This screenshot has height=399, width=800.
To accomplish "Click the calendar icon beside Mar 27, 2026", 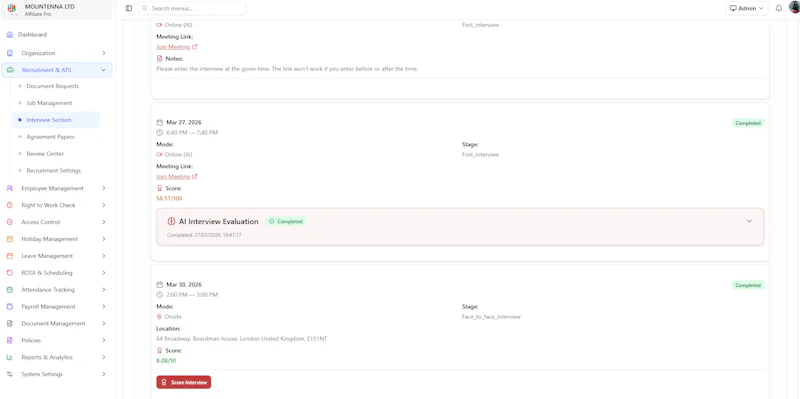I will click(x=159, y=122).
